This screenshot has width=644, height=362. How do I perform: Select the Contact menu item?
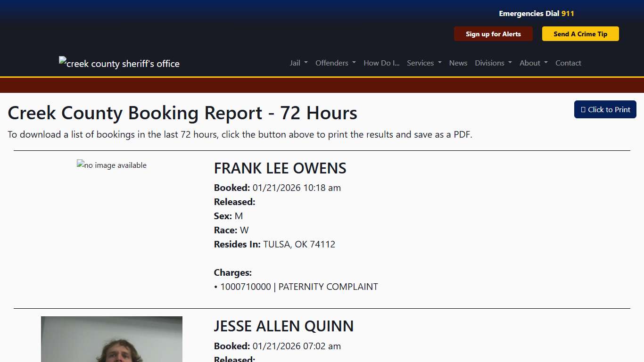click(x=568, y=63)
